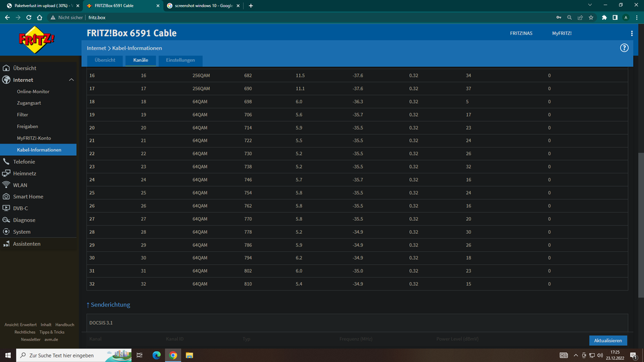644x362 pixels.
Task: Click the password key icon in address bar
Action: point(558,17)
